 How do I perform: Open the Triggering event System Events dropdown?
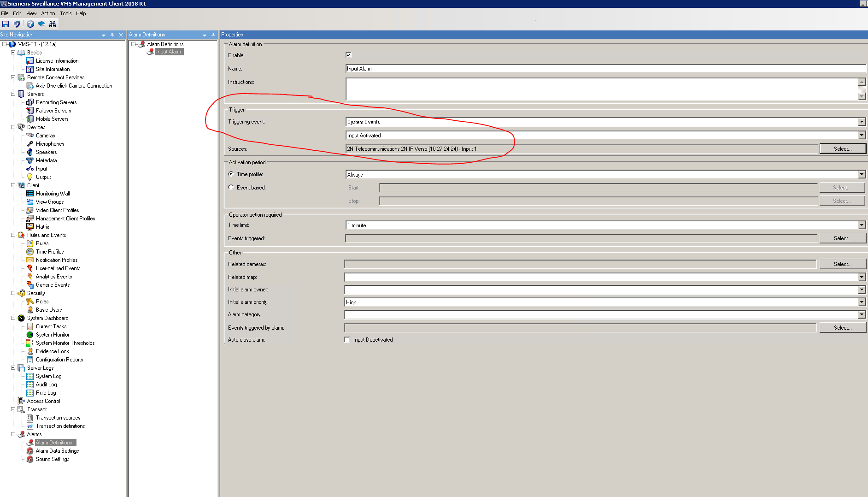tap(862, 122)
